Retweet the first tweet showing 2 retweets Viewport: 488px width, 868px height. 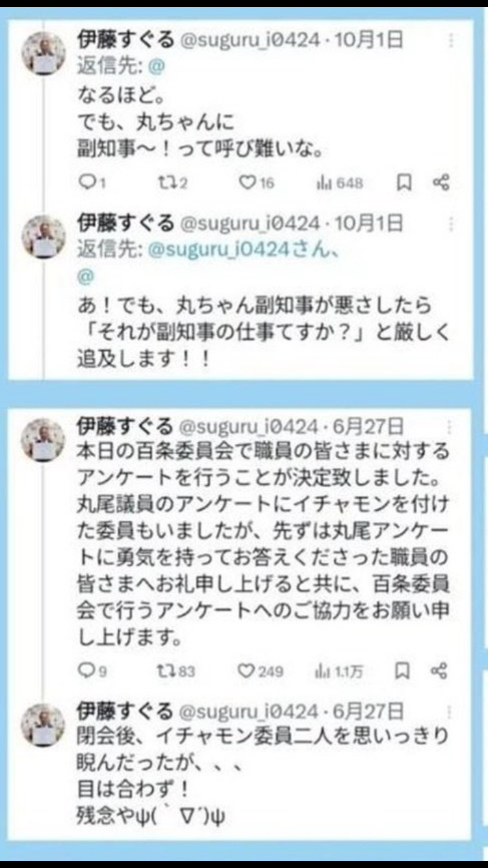(x=172, y=183)
